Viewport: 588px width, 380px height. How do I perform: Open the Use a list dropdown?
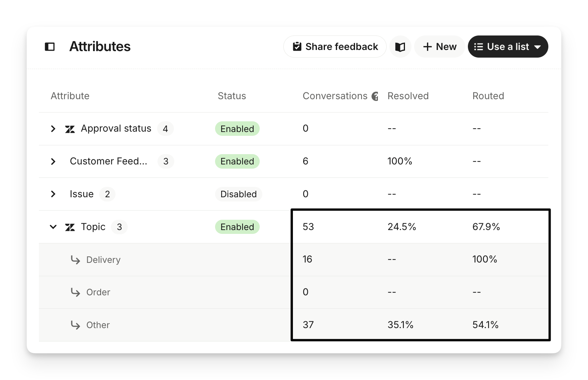(508, 47)
